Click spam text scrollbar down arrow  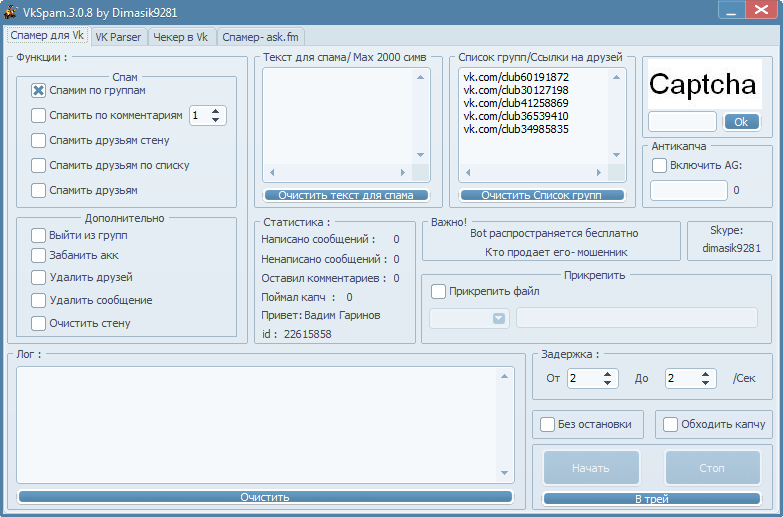tap(420, 155)
